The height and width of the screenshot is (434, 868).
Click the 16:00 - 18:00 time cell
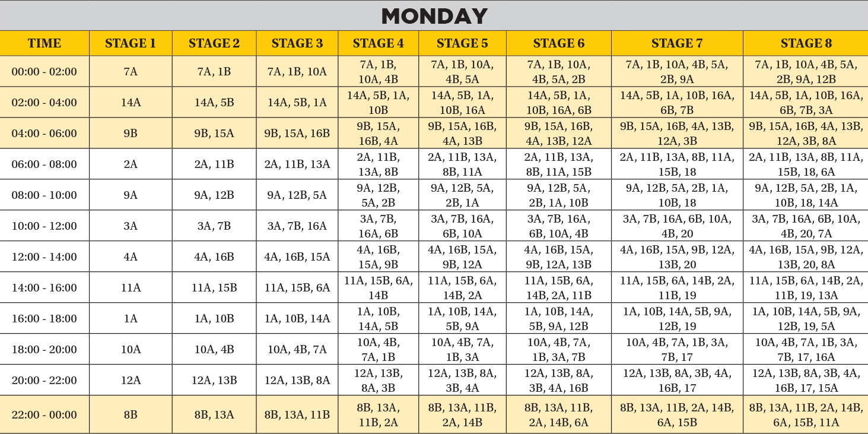[x=44, y=319]
